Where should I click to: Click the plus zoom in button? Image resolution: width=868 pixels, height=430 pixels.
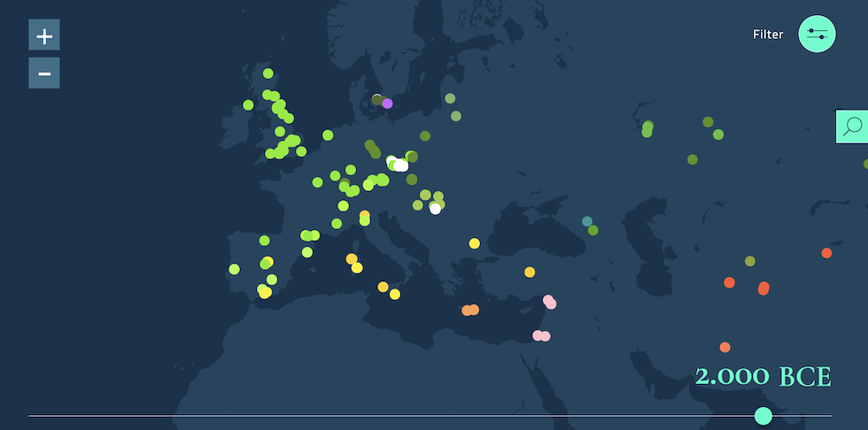[44, 36]
